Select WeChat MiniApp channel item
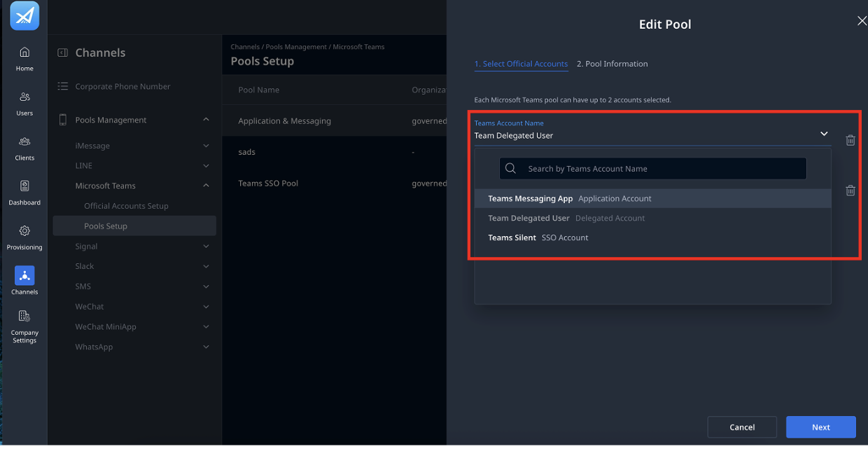Image resolution: width=868 pixels, height=451 pixels. (106, 327)
